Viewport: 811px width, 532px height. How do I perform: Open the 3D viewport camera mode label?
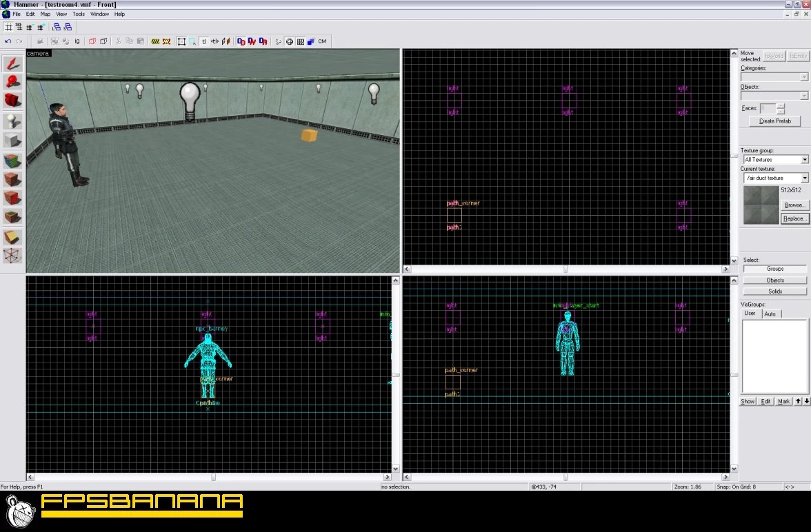pos(38,53)
